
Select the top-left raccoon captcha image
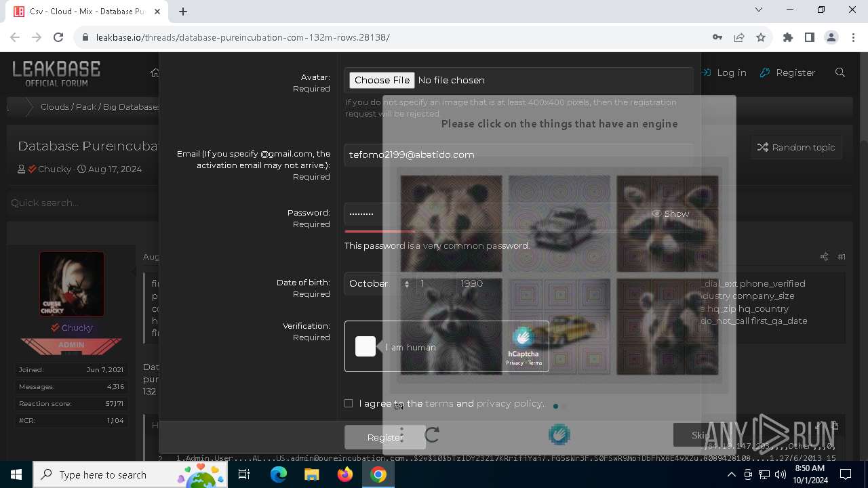click(x=451, y=224)
